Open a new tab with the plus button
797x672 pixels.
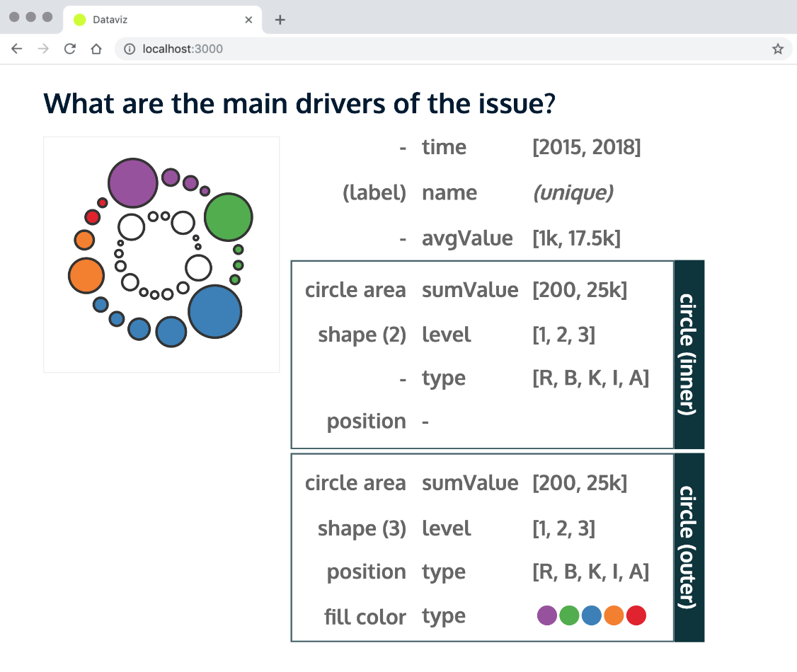(x=280, y=20)
